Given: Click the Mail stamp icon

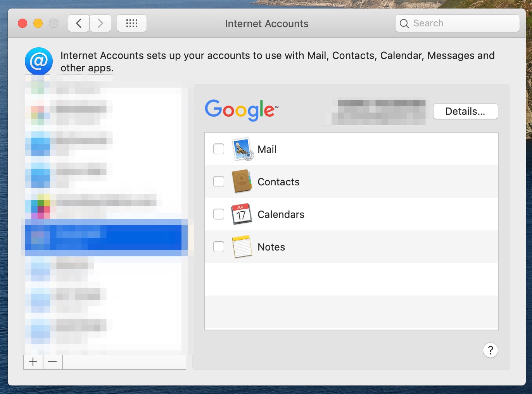Looking at the screenshot, I should (x=243, y=149).
